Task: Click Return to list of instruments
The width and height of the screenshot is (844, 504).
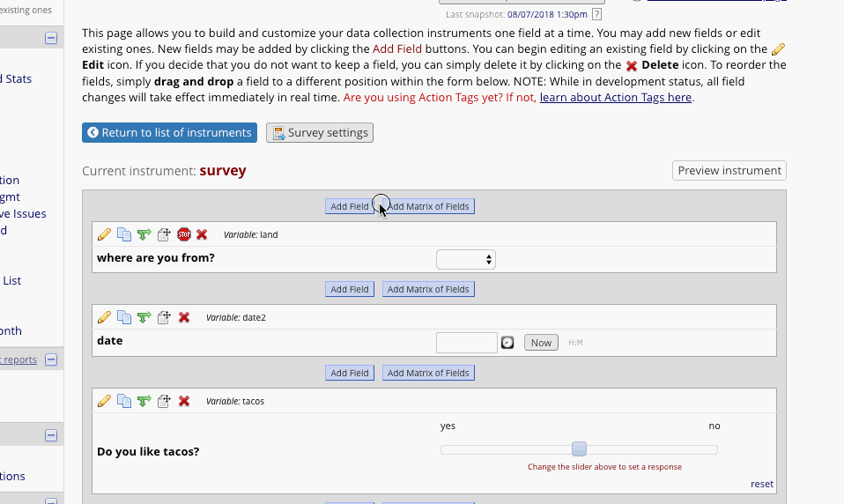Action: (169, 132)
